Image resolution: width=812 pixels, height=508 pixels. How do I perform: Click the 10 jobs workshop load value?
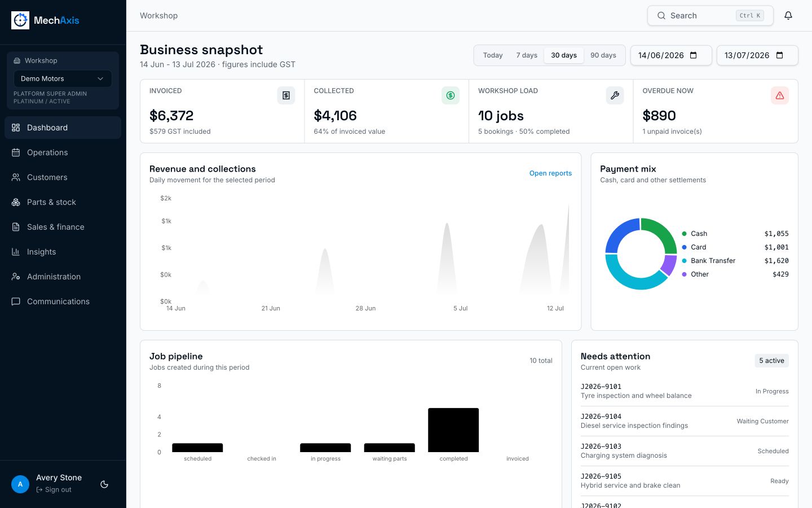click(501, 116)
